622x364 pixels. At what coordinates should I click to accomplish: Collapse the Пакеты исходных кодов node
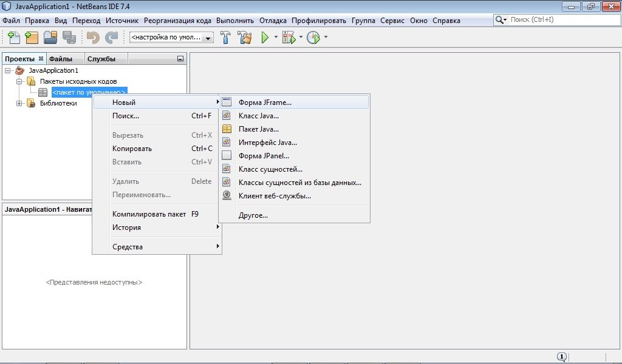19,81
